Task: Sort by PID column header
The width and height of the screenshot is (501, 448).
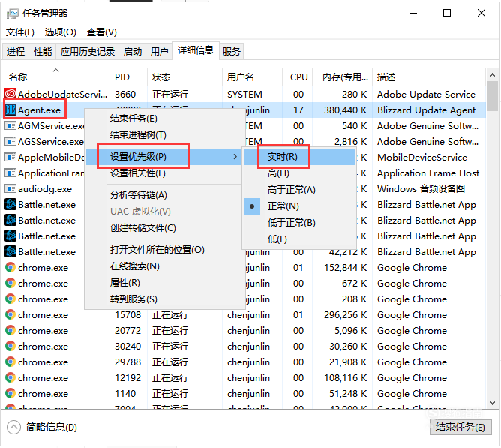Action: (129, 77)
